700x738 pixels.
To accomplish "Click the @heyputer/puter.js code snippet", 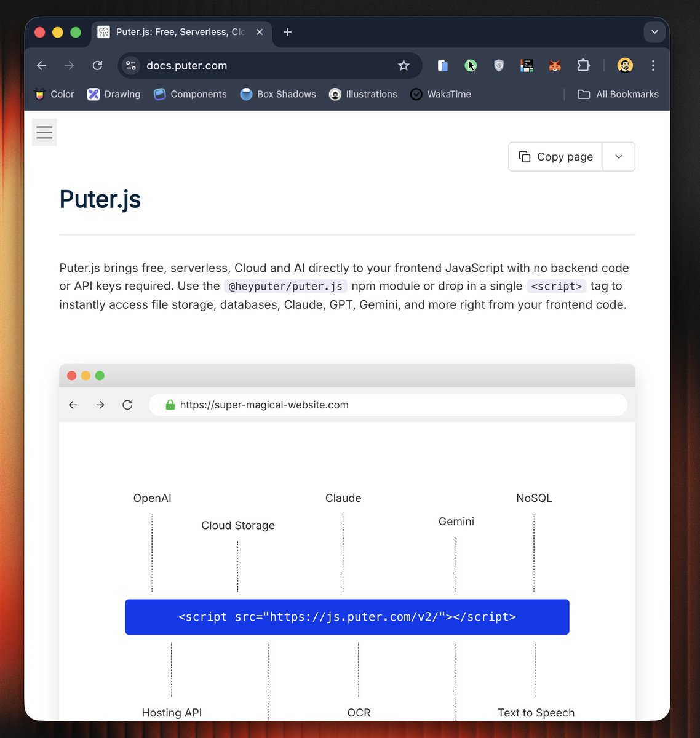I will [285, 287].
